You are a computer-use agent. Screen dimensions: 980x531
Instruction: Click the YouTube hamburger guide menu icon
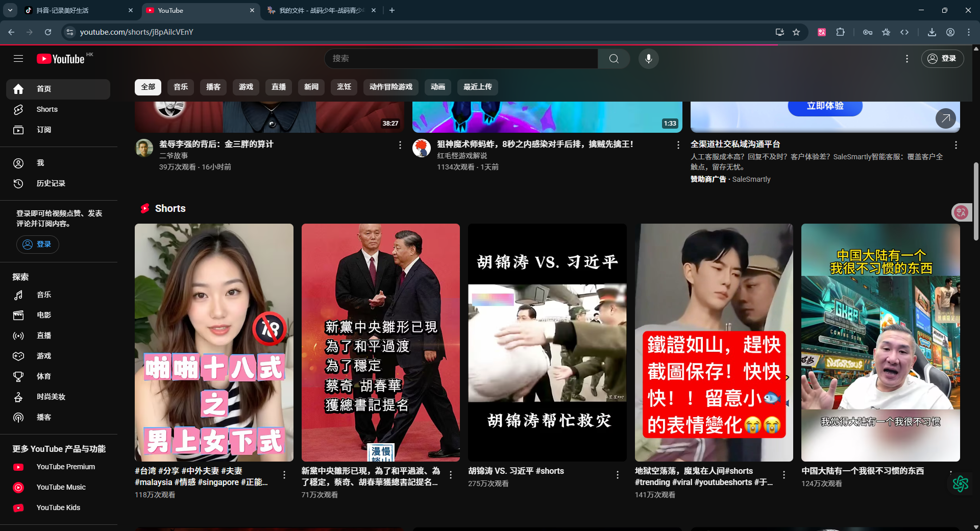(18, 59)
